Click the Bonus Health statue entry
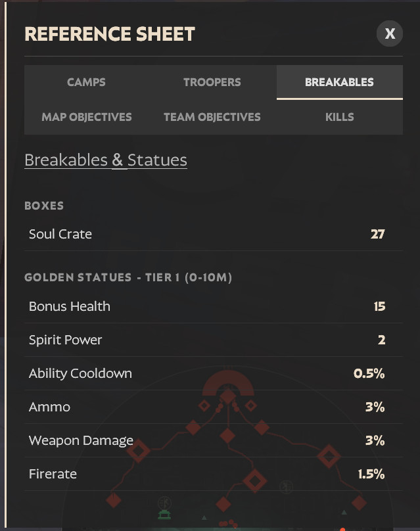 70,306
